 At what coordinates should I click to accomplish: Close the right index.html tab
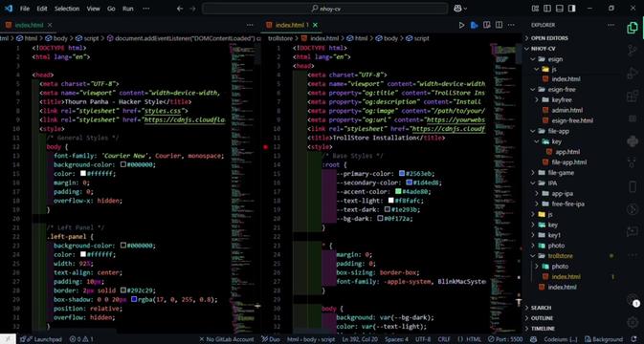tap(315, 25)
